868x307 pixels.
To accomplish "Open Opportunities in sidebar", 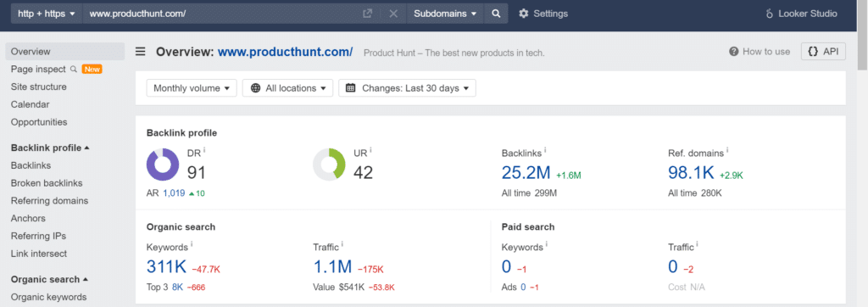I will click(39, 122).
